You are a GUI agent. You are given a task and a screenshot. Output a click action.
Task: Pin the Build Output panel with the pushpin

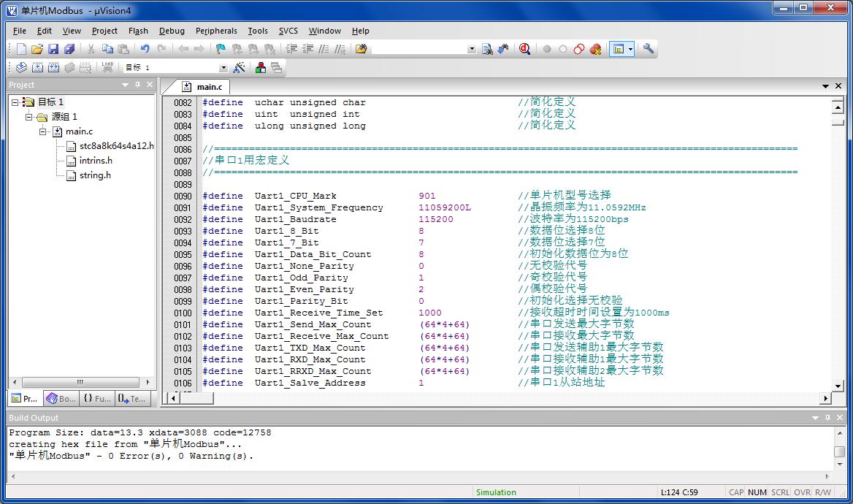point(827,418)
